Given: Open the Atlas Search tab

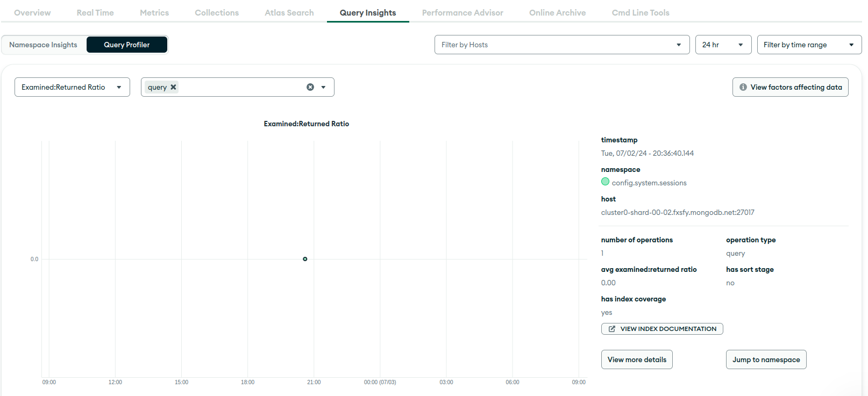Looking at the screenshot, I should tap(289, 12).
